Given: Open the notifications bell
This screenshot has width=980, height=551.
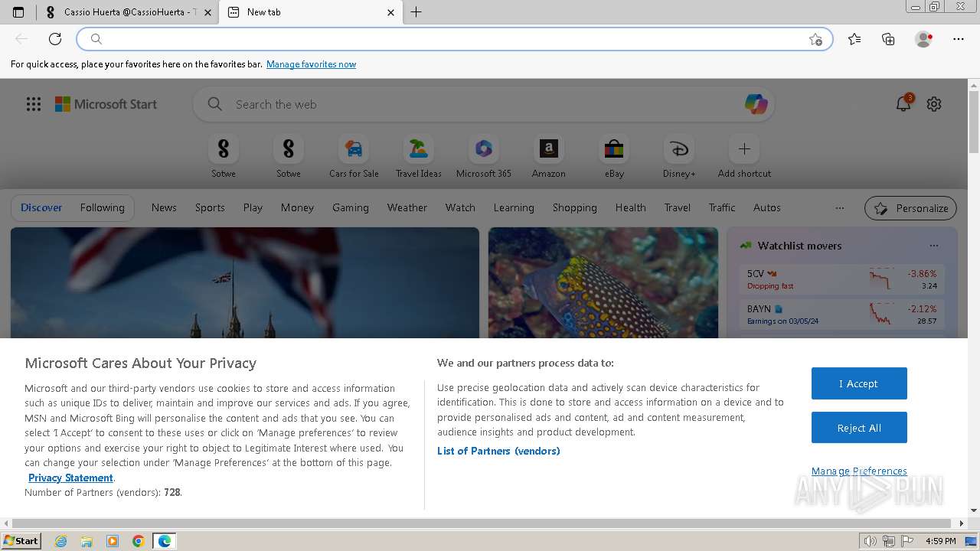Looking at the screenshot, I should tap(903, 104).
